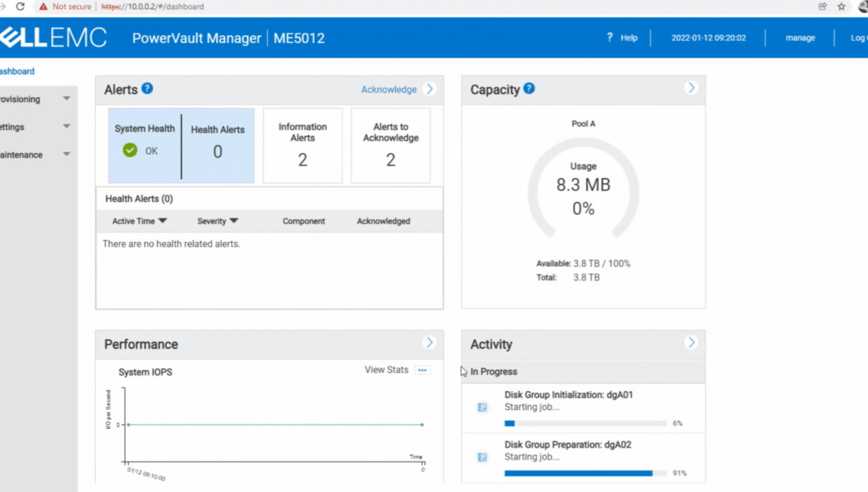Click the browser share page icon

823,7
